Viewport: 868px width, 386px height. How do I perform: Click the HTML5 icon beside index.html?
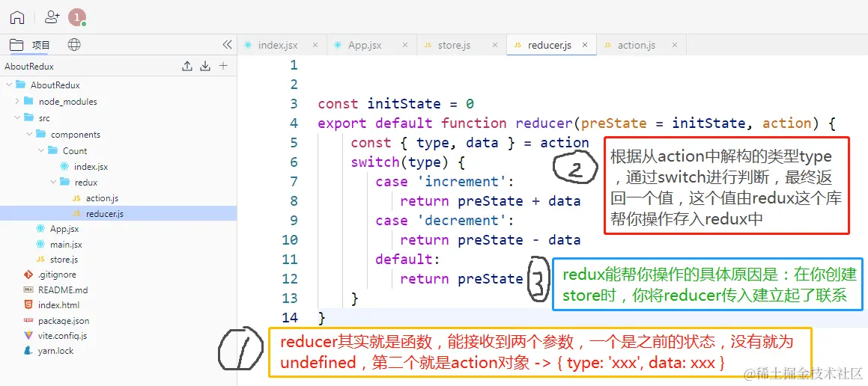click(x=28, y=304)
